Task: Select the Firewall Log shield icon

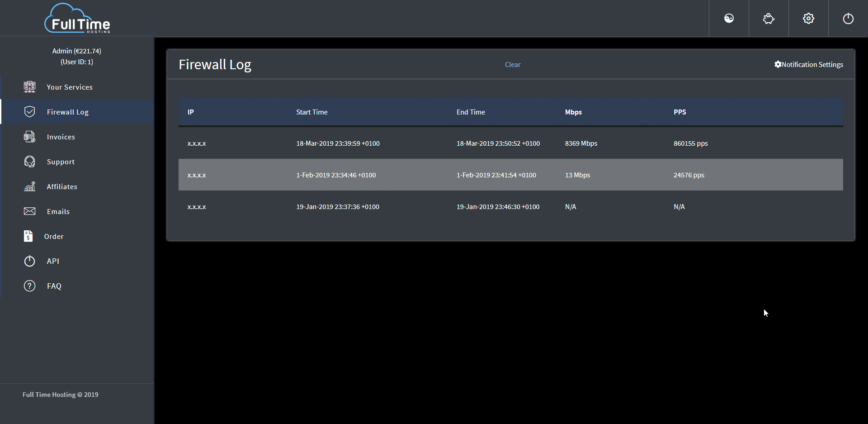Action: [x=29, y=112]
